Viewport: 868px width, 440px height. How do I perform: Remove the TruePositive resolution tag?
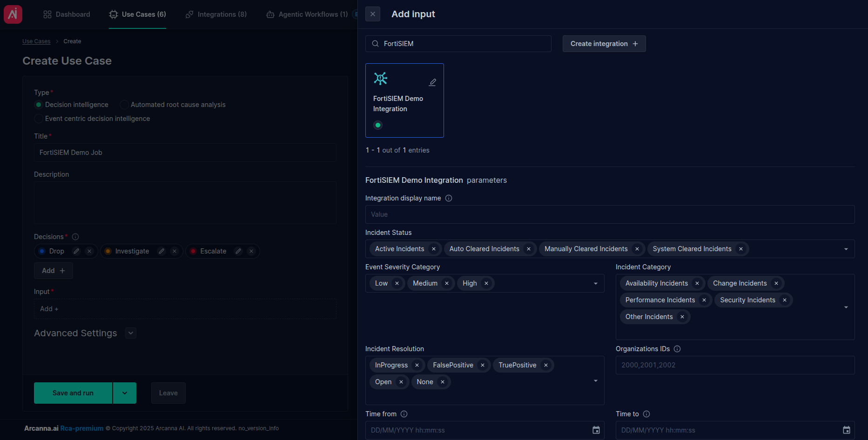pyautogui.click(x=546, y=365)
